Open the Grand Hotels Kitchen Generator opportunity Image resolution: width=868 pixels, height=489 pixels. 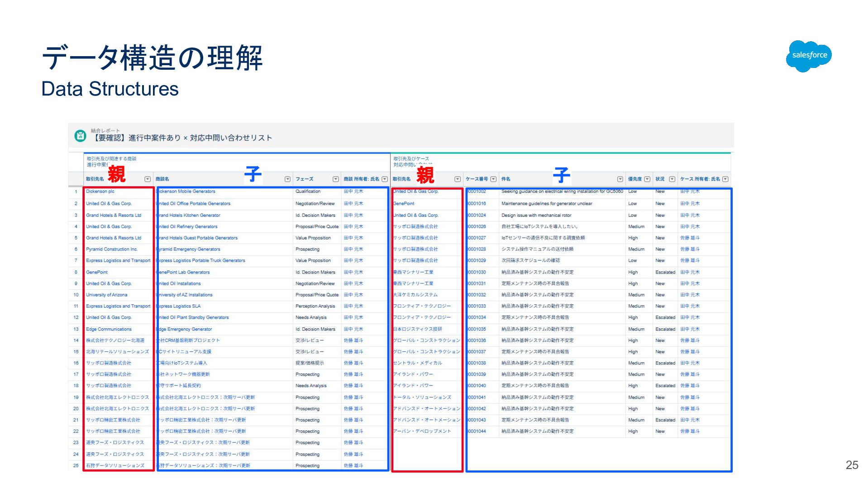pos(188,216)
